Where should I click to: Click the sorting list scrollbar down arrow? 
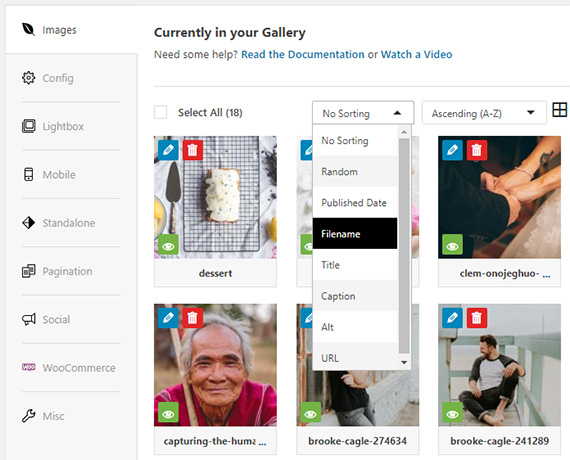tap(404, 362)
